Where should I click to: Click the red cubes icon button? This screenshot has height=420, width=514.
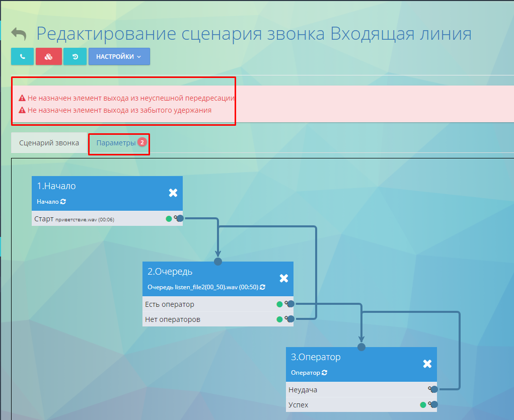click(x=48, y=57)
